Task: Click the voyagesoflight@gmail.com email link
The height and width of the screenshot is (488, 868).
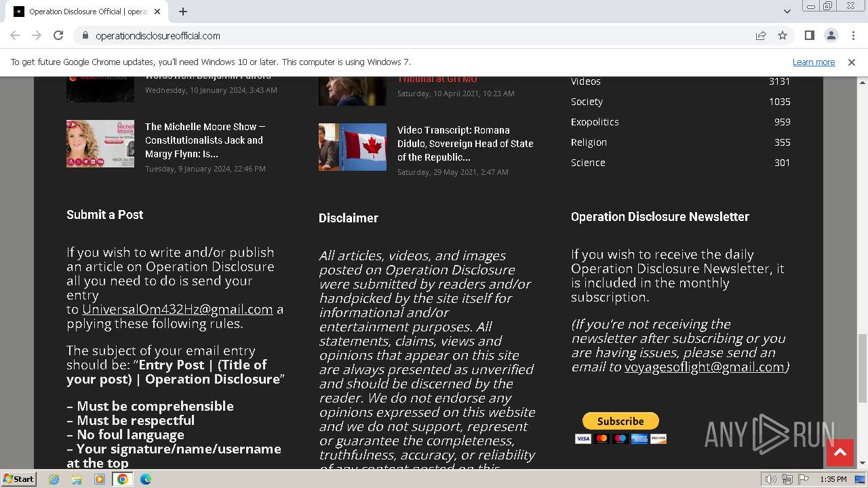Action: [704, 367]
